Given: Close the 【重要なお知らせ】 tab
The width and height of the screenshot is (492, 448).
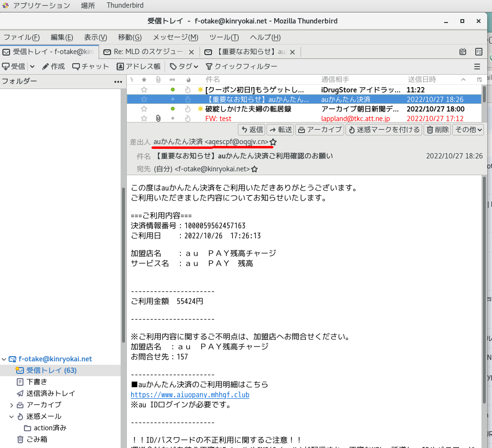Looking at the screenshot, I should 292,52.
